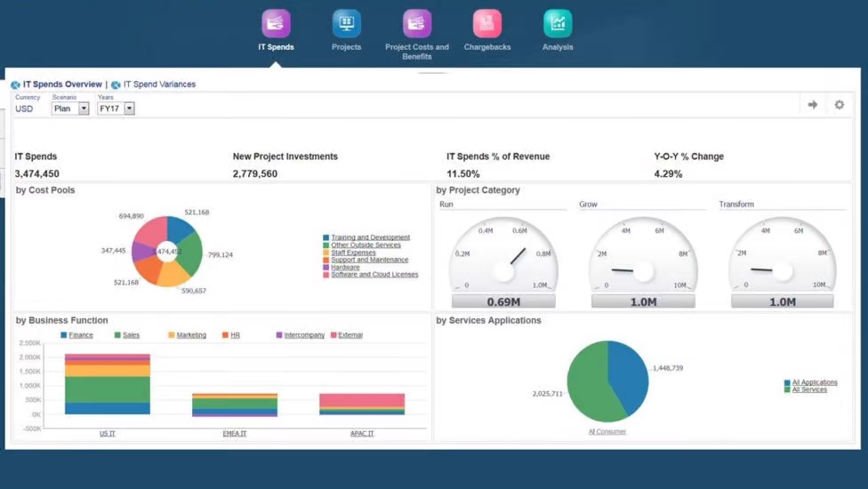Click the US IT stacked bar

coord(108,383)
